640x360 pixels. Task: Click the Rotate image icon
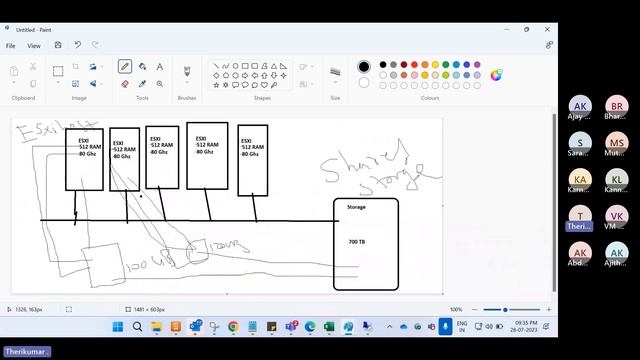93,67
